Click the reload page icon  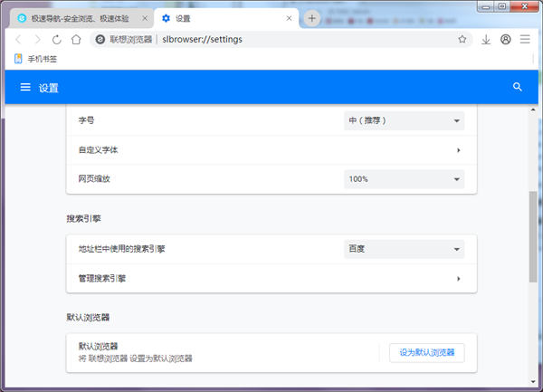point(57,40)
